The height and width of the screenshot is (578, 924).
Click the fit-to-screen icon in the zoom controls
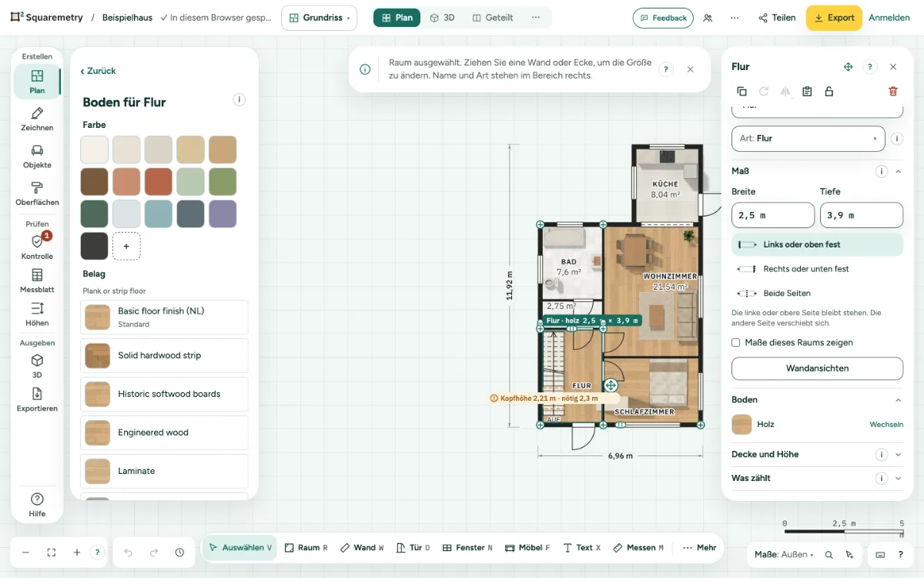(x=52, y=553)
